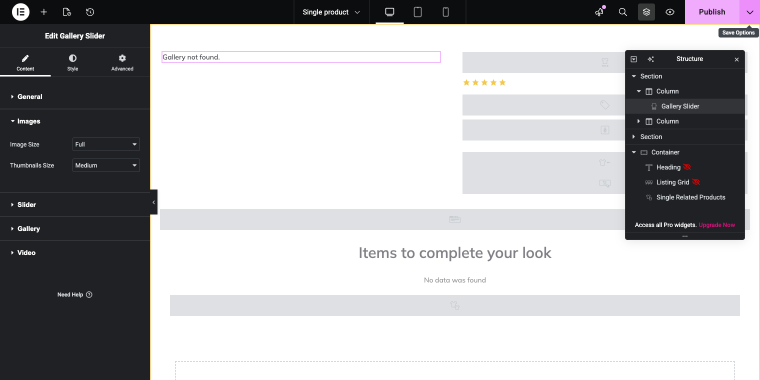Click the first Column icon in Structure
Viewport: 760px width, 380px height.
pos(649,91)
